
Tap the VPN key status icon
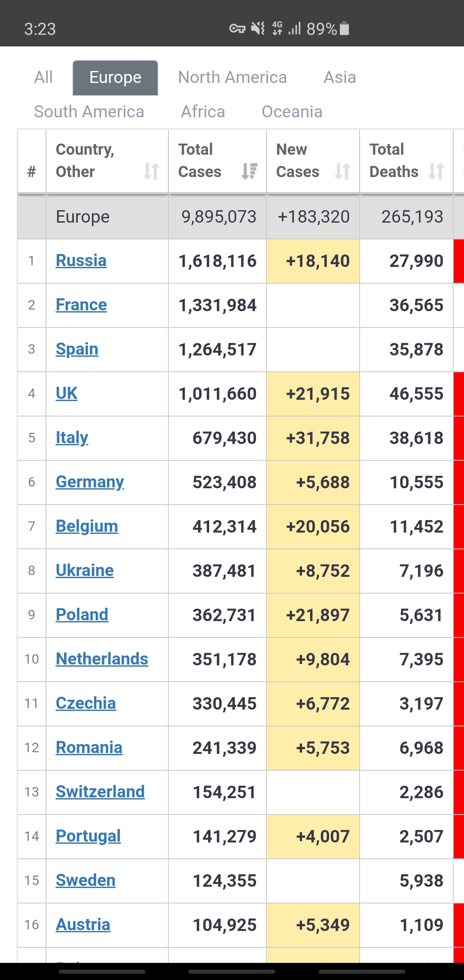(237, 29)
